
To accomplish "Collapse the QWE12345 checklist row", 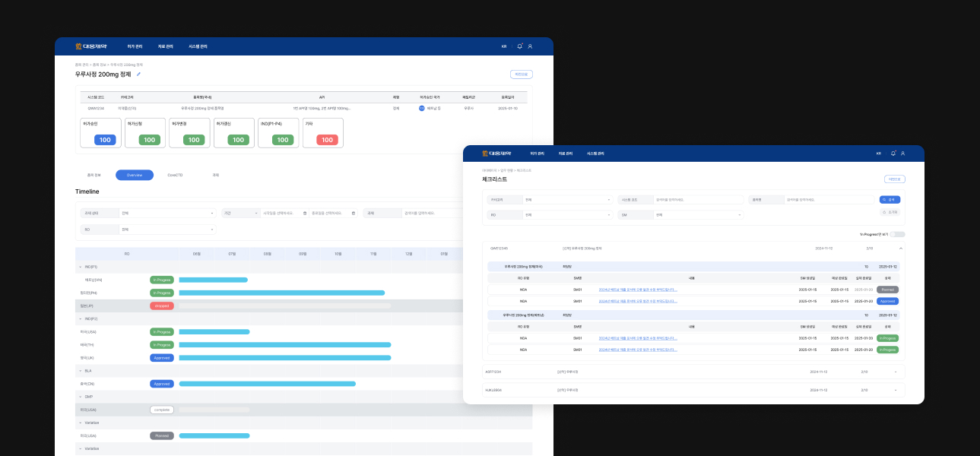I will click(901, 248).
